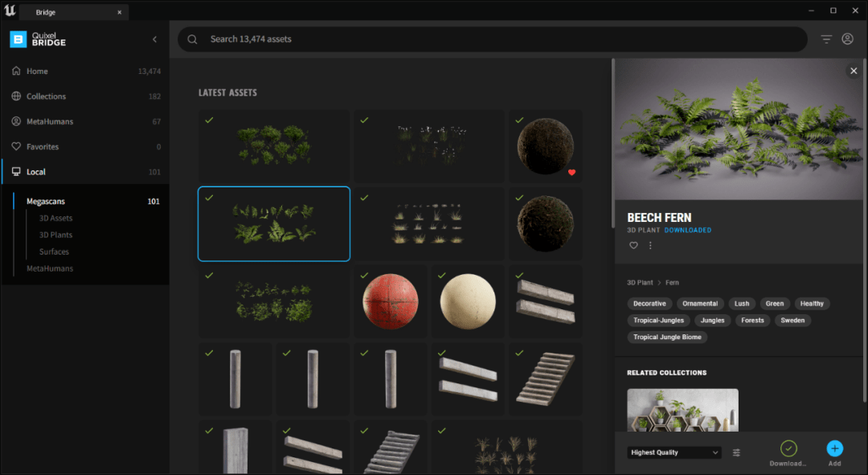Select the basketball asset thumbnail
The width and height of the screenshot is (868, 475).
tap(391, 301)
